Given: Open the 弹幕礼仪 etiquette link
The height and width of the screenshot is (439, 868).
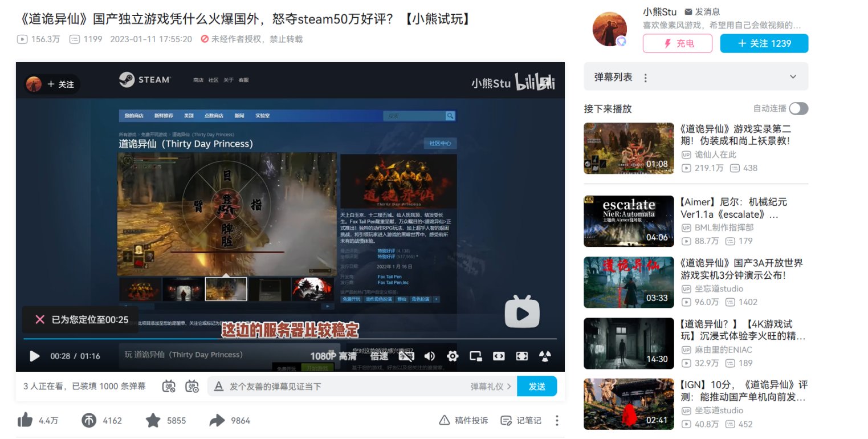Looking at the screenshot, I should click(490, 387).
